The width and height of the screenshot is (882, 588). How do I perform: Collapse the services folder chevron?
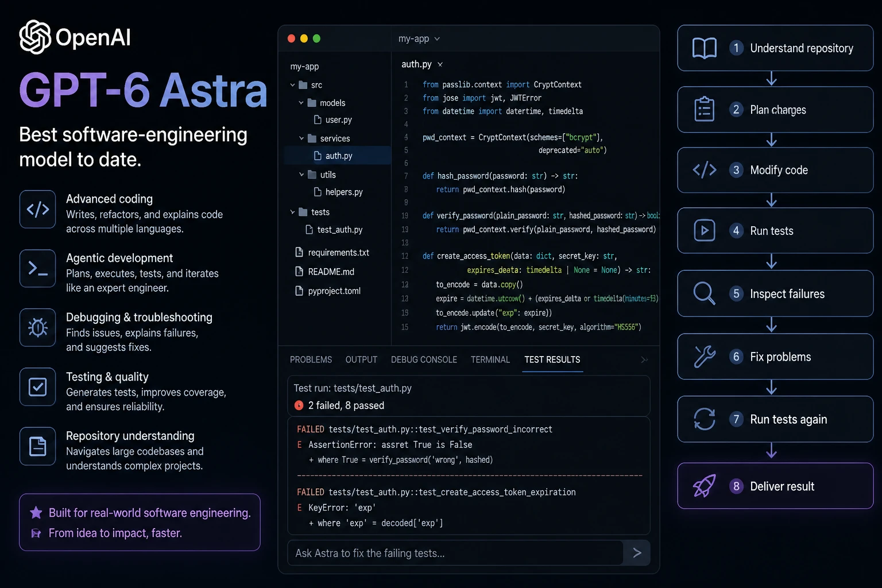pos(301,138)
